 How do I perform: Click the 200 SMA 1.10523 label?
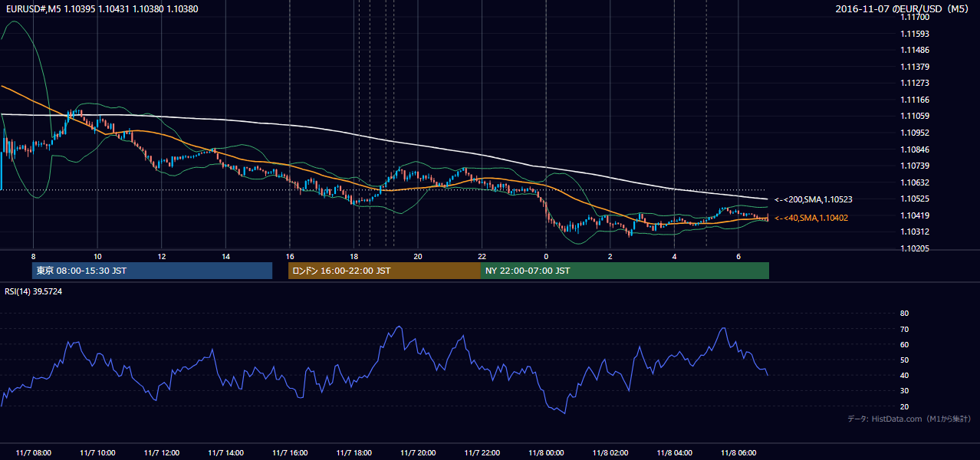(x=814, y=199)
